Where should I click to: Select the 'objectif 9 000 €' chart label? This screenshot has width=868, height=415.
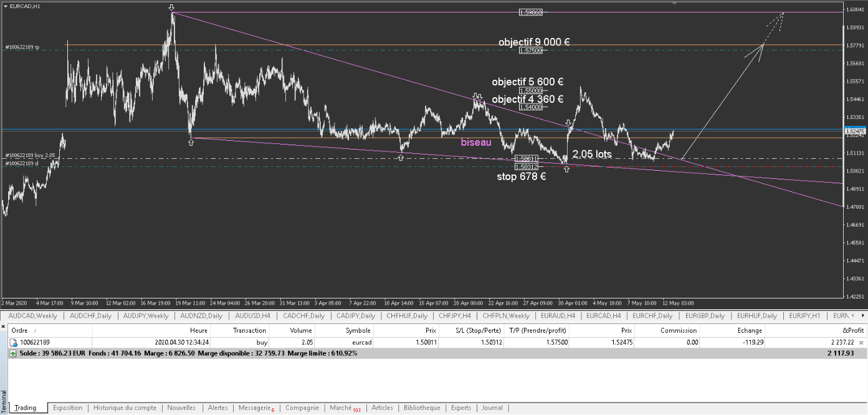pos(534,42)
